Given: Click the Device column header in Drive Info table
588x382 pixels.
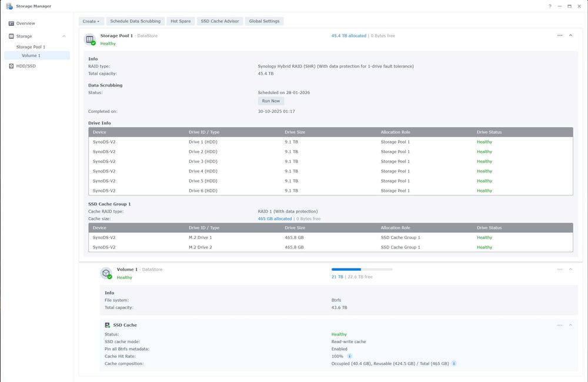Looking at the screenshot, I should click(99, 132).
